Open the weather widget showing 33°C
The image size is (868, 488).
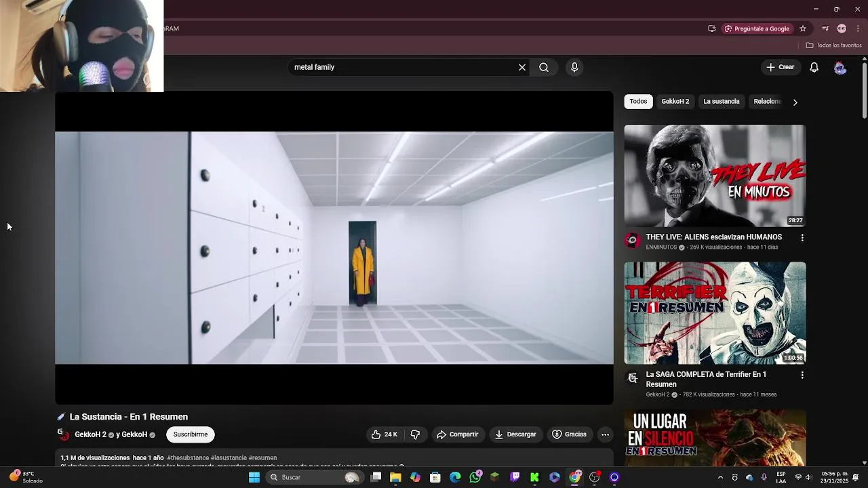[x=26, y=477]
